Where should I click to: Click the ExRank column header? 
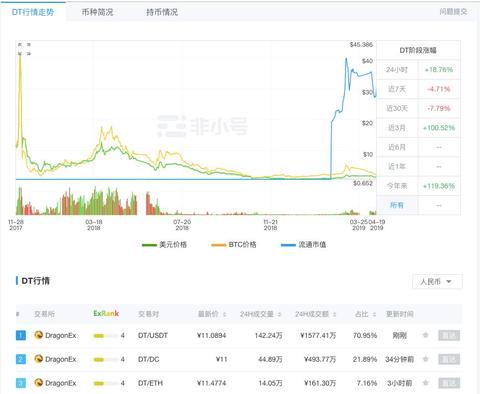(x=106, y=314)
